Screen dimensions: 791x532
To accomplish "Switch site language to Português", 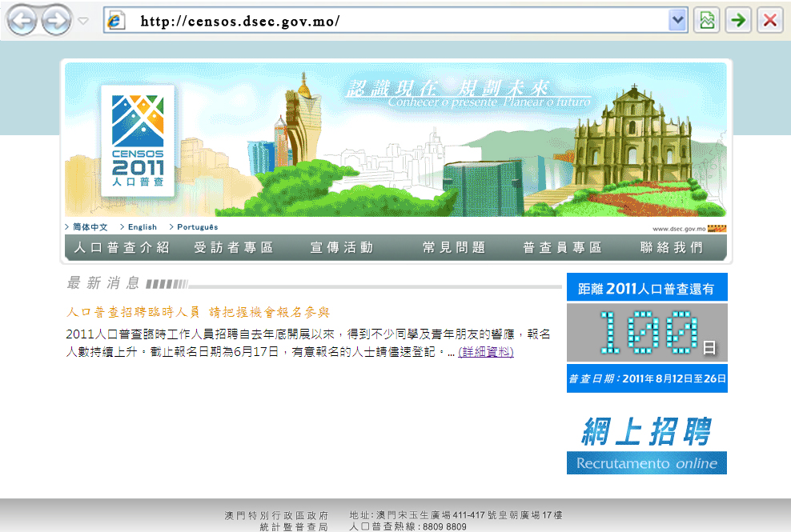I will click(197, 227).
